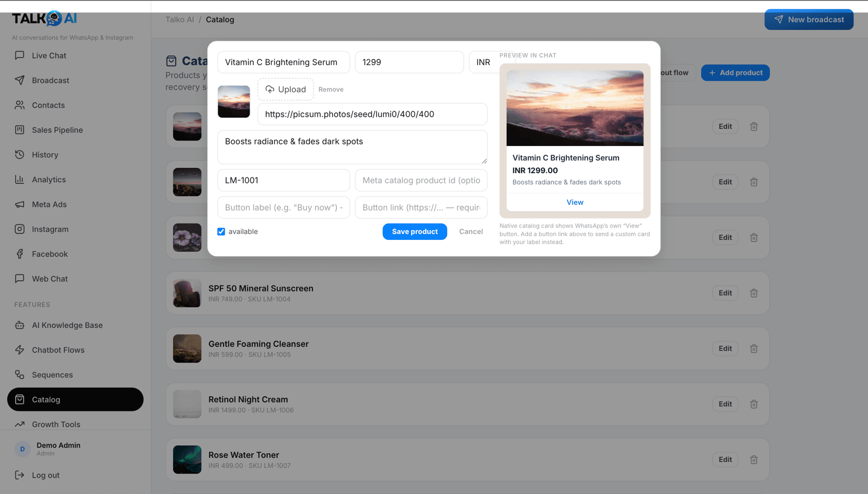This screenshot has width=868, height=494.
Task: Select the active Catalog menu item
Action: [x=75, y=400]
